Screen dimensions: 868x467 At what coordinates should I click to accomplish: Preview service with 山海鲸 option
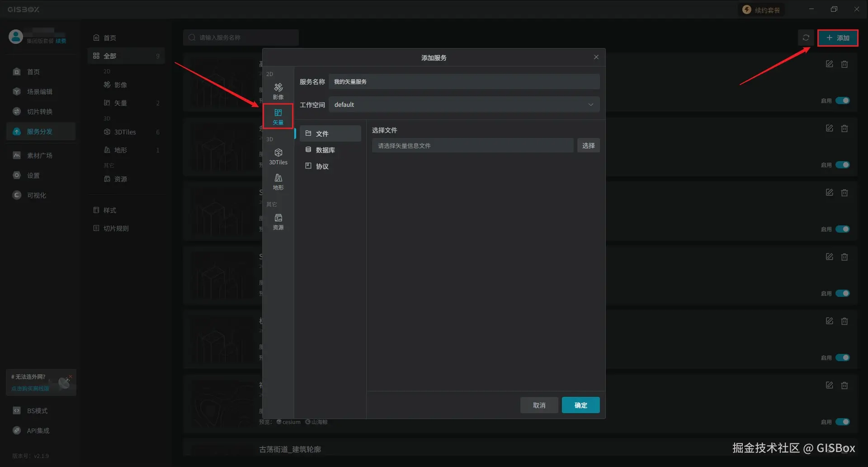316,422
